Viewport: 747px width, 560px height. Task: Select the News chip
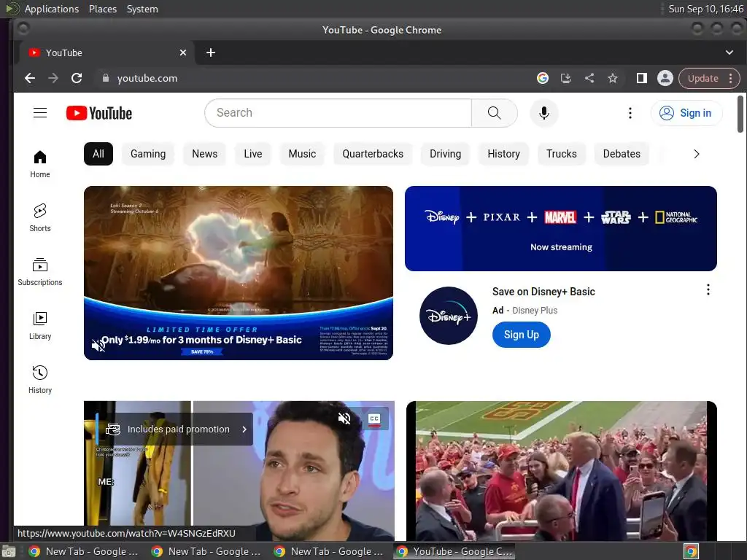tap(204, 154)
